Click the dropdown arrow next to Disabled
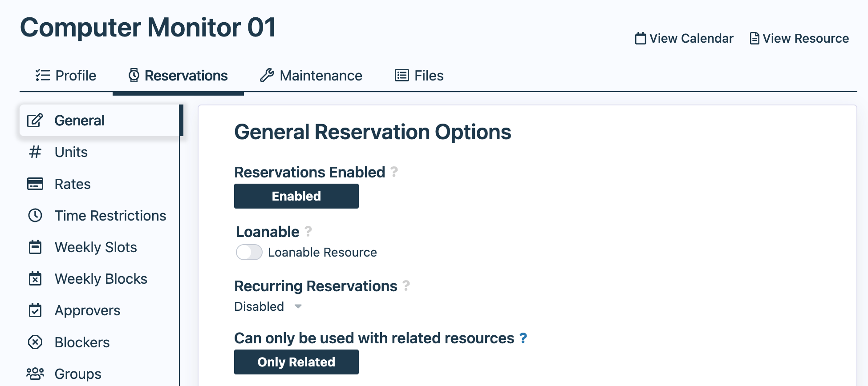This screenshot has height=386, width=868. [x=298, y=306]
